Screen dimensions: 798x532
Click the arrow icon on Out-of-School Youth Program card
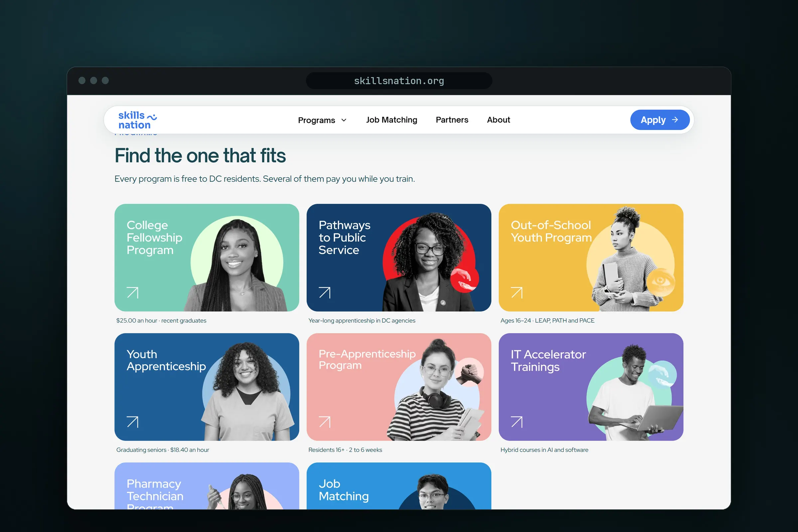pos(517,293)
